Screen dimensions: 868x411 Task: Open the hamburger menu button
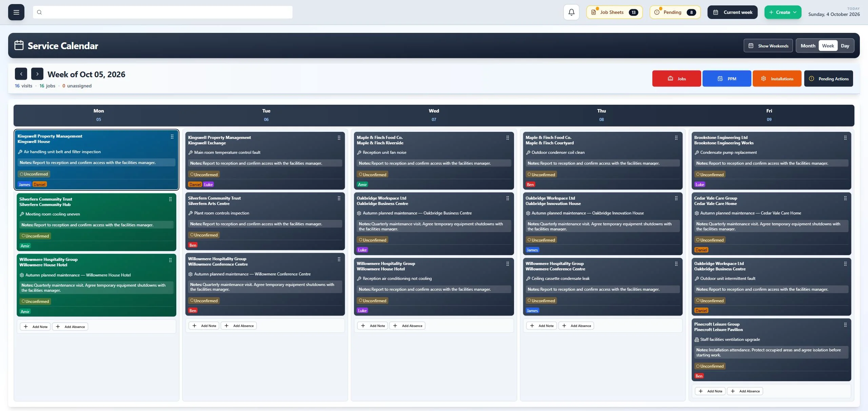tap(16, 12)
